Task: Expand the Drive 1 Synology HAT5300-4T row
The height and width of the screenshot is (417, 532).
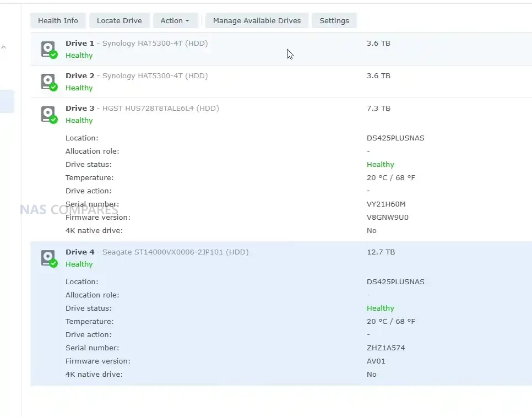Action: 137,43
